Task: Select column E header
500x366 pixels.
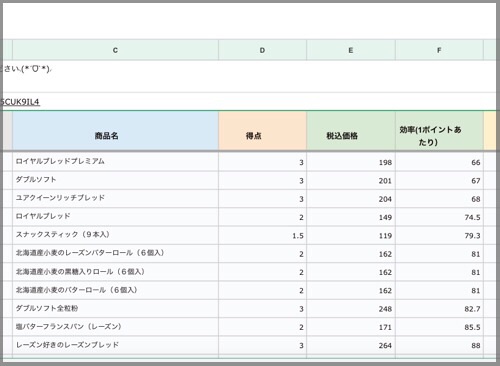Action: (351, 50)
